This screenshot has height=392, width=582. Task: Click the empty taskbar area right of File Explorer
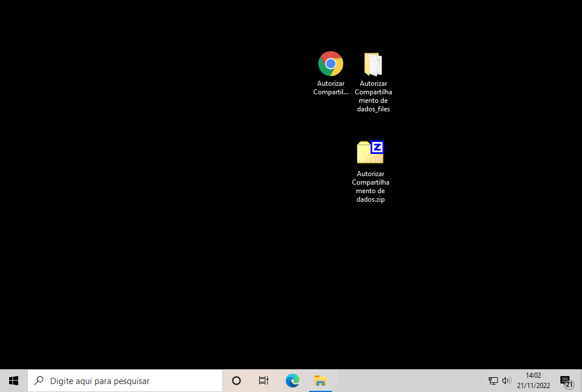coord(409,381)
